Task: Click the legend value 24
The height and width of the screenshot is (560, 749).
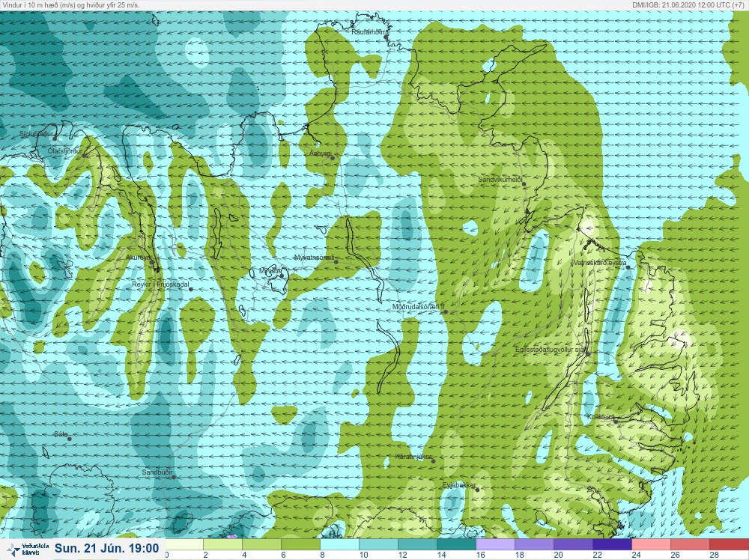Action: click(x=636, y=555)
